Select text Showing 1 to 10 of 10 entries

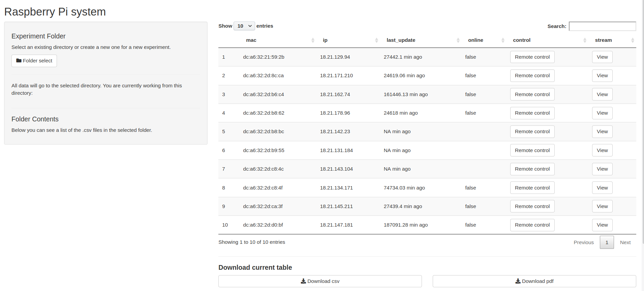[x=252, y=242]
